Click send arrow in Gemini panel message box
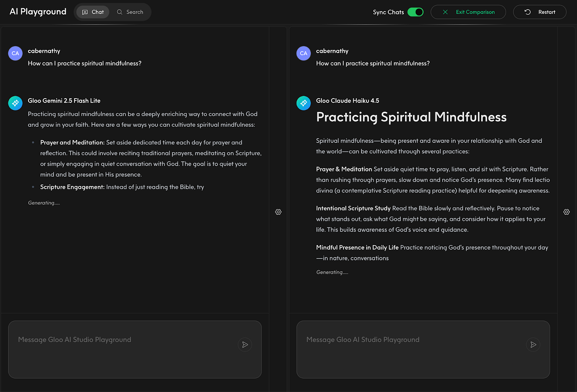Viewport: 577px width, 392px height. point(245,344)
